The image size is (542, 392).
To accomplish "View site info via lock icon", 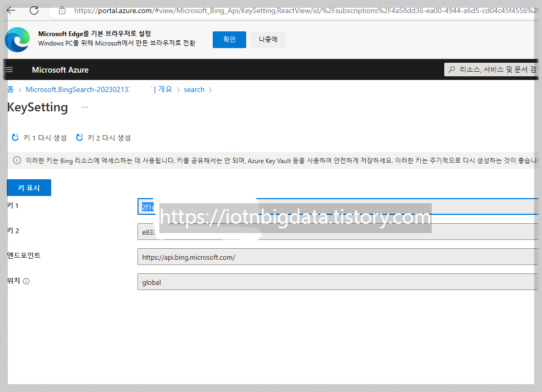I will (x=62, y=10).
